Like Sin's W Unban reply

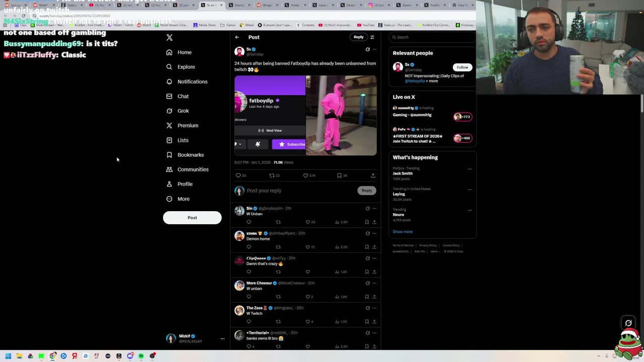308,222
